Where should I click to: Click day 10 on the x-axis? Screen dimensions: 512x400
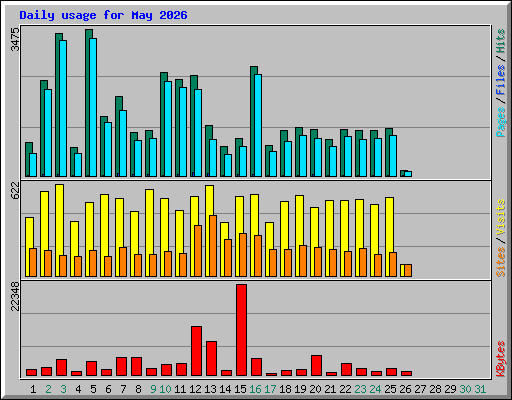[165, 389]
